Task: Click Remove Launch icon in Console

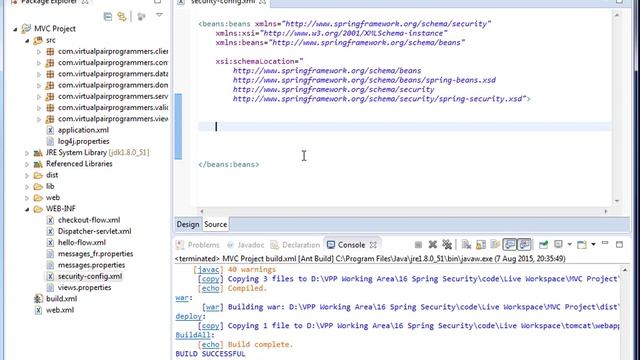Action: tap(433, 245)
